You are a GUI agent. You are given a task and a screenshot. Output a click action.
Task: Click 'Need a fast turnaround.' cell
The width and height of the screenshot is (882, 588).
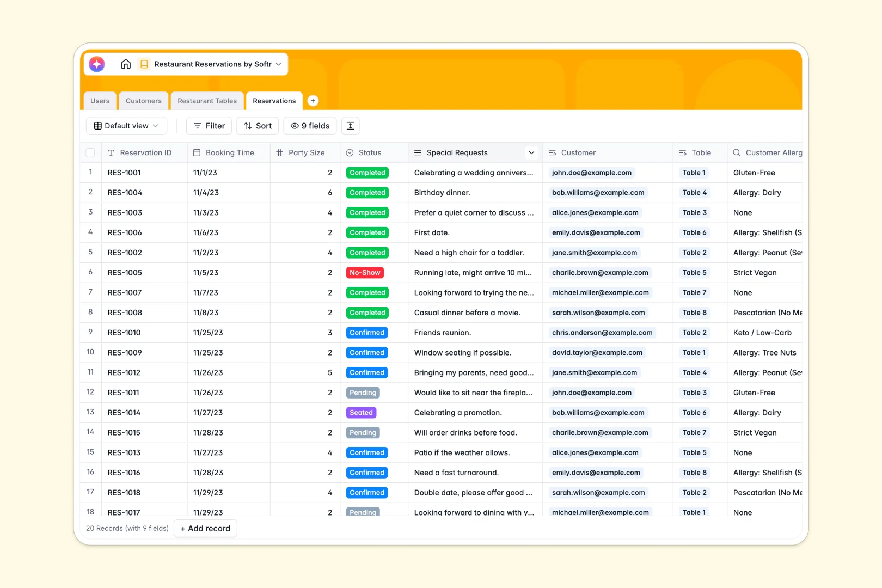tap(475, 473)
